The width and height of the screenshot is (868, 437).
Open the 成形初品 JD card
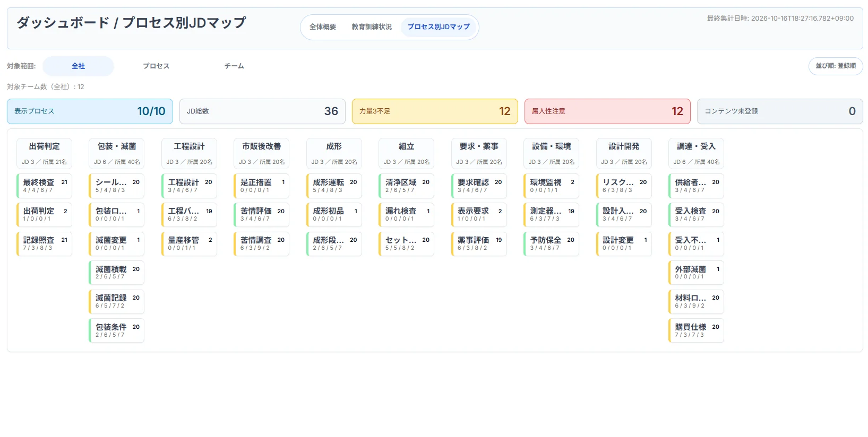coord(334,215)
